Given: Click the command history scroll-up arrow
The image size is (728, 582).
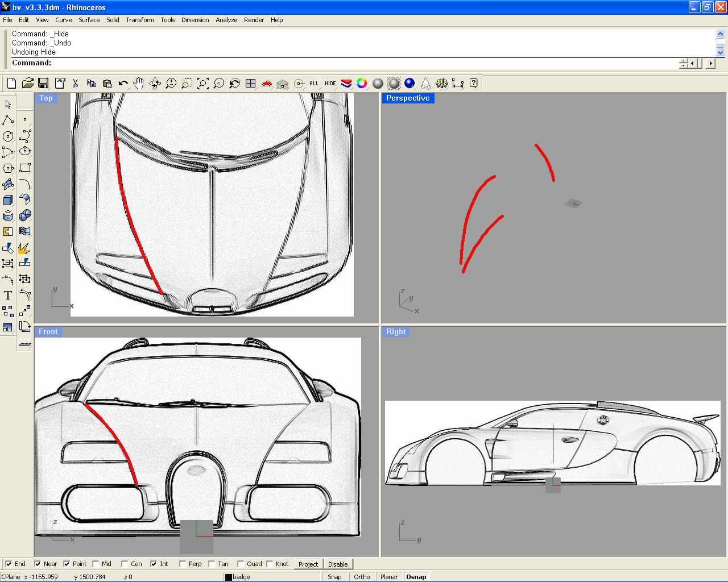Looking at the screenshot, I should pos(721,34).
